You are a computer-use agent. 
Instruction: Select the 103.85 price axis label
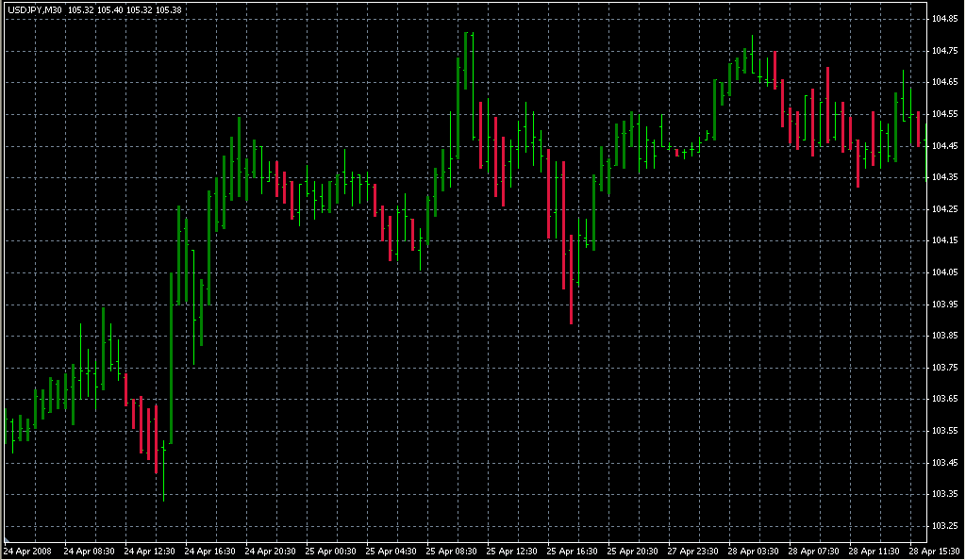[x=944, y=336]
